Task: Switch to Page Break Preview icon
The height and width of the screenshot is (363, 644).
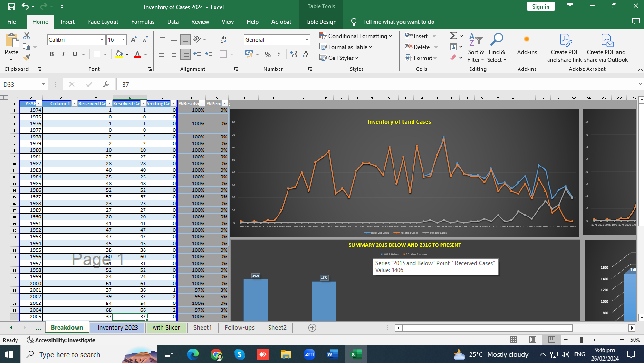Action: [x=551, y=340]
